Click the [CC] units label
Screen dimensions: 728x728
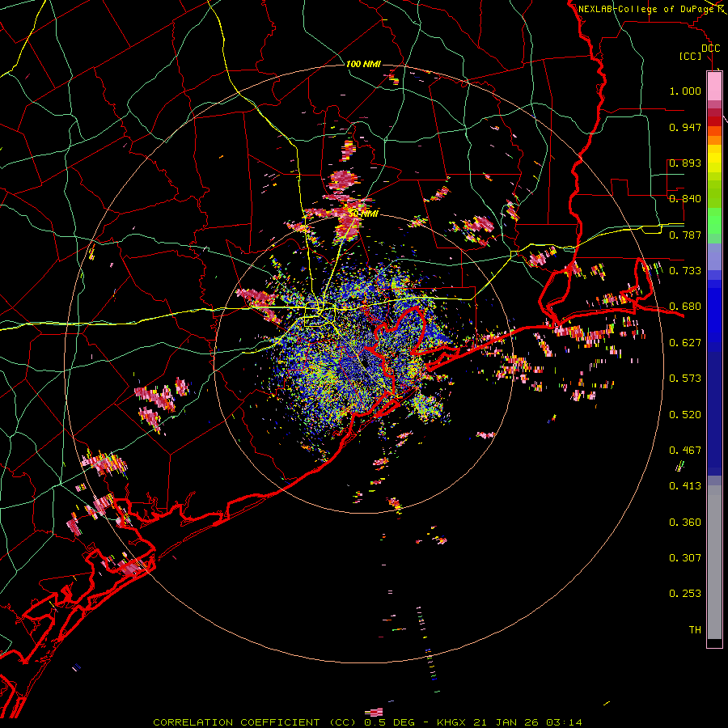coord(691,56)
